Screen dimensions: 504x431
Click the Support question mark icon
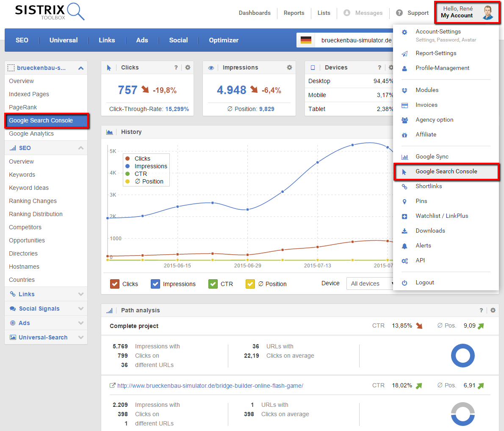click(399, 13)
